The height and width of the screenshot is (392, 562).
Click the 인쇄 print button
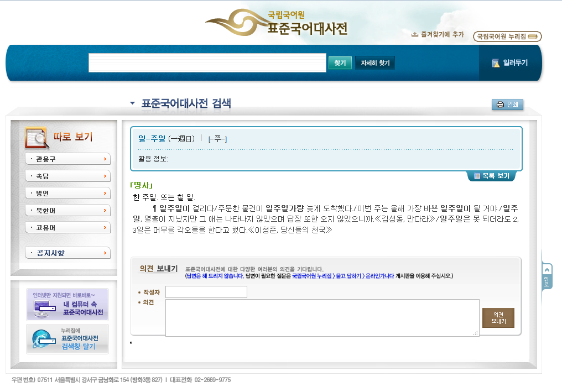[x=507, y=104]
